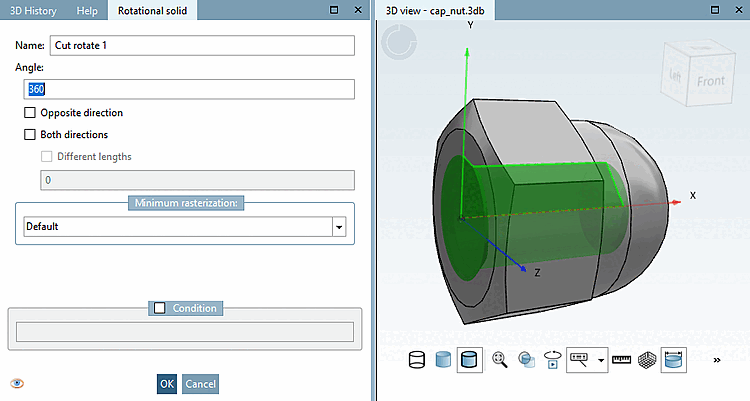This screenshot has height=401, width=750.
Task: Open the measuring tool dropdown arrow
Action: 601,359
